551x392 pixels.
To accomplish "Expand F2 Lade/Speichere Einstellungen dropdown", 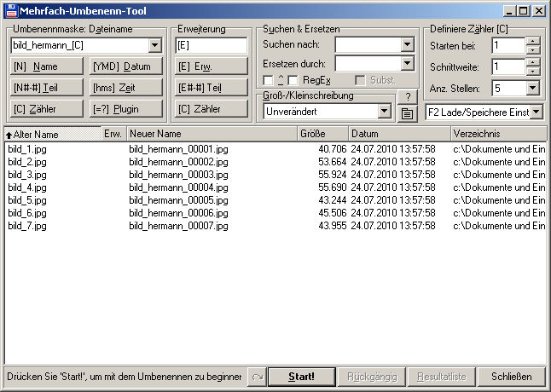I will (536, 112).
